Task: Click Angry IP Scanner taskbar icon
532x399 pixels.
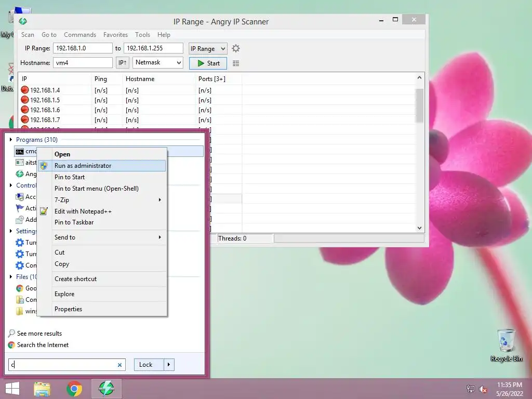Action: tap(106, 389)
